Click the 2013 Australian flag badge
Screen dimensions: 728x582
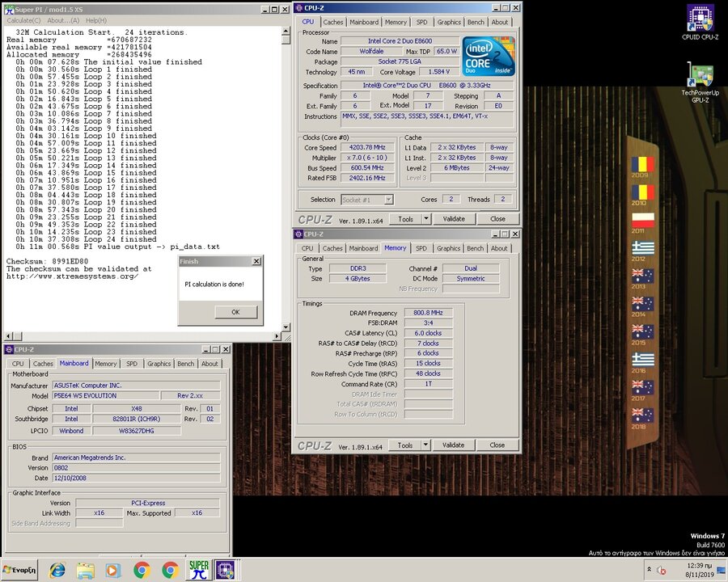click(642, 278)
